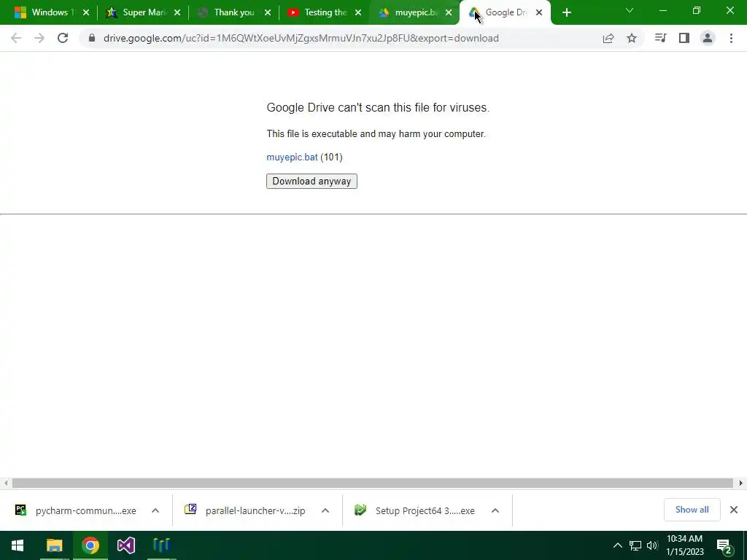
Task: Open the parallel-launcher zip download
Action: 245,510
